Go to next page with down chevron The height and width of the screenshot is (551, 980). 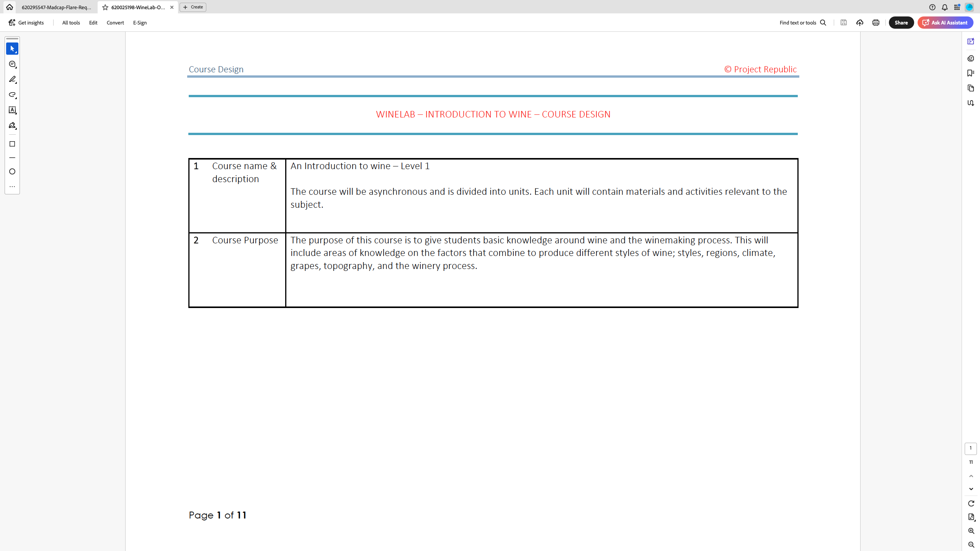971,489
